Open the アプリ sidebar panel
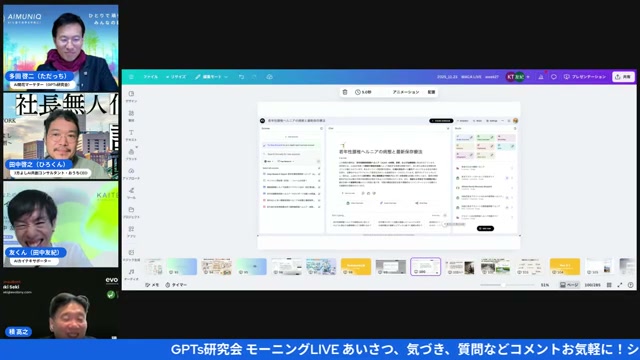Image resolution: width=640 pixels, height=360 pixels. click(131, 231)
